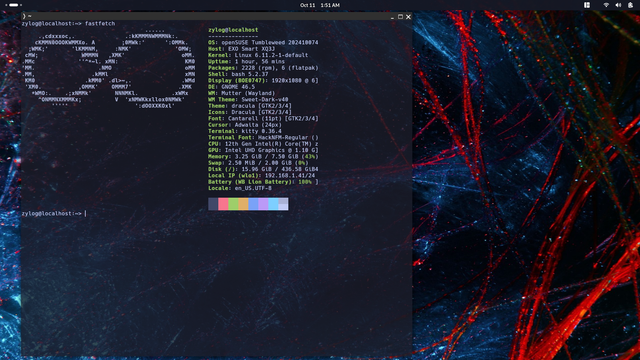Click the orange swatch in terminal color palette

243,204
